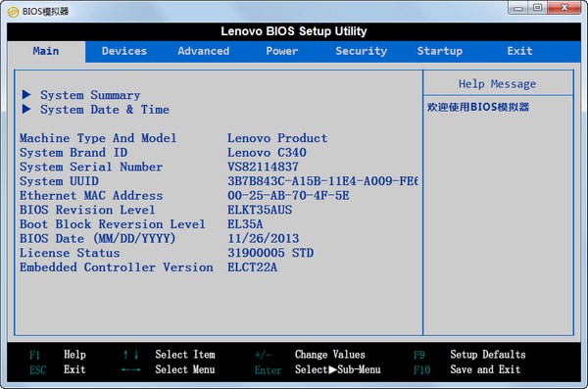Screen dimensions: 588x389
Task: Select the BIOS Date (MM/DD/YYYY) label
Action: 97,238
